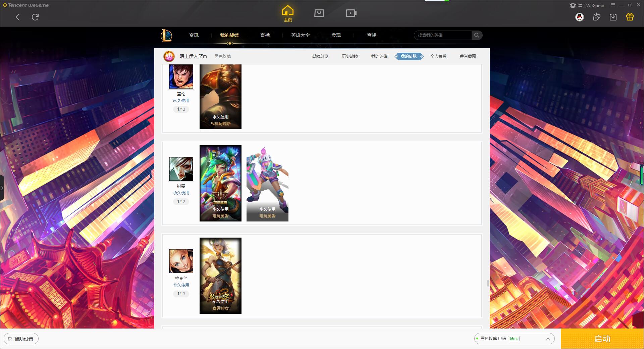Click 永久使用 under 锐雯
The height and width of the screenshot is (349, 644).
181,193
